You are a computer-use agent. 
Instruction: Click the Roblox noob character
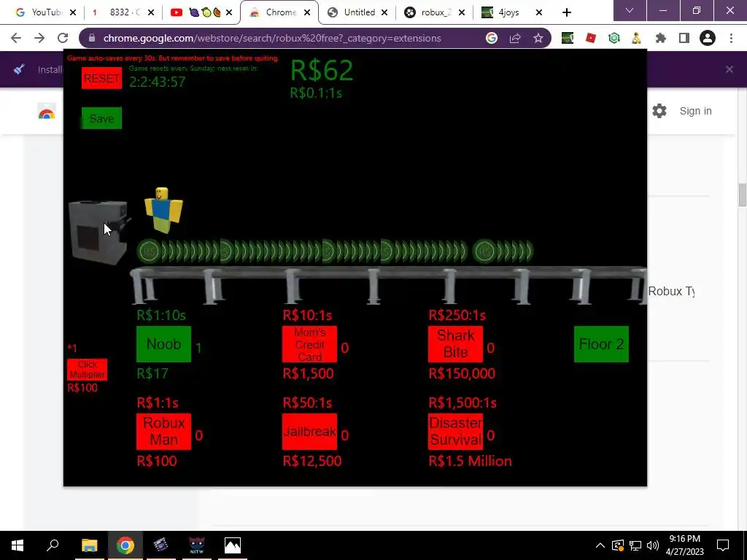163,210
